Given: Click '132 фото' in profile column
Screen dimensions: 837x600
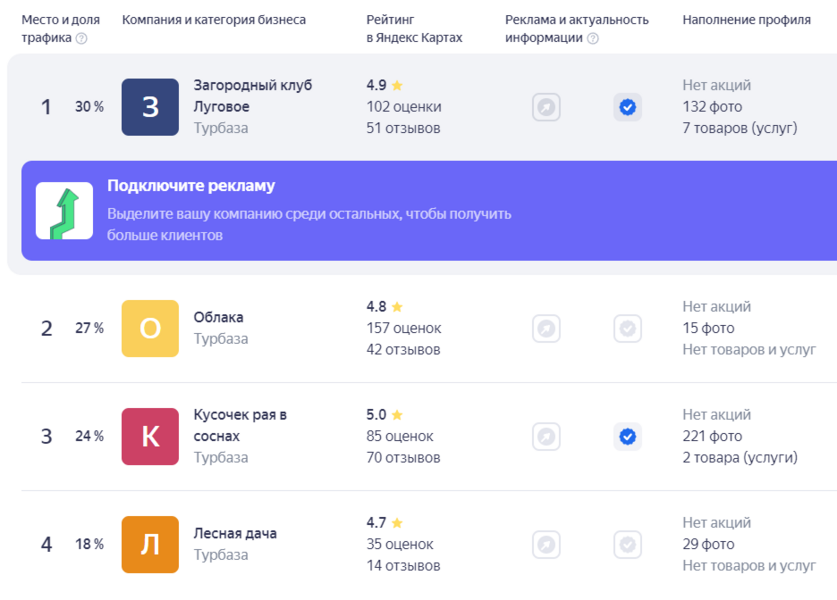Looking at the screenshot, I should click(712, 107).
